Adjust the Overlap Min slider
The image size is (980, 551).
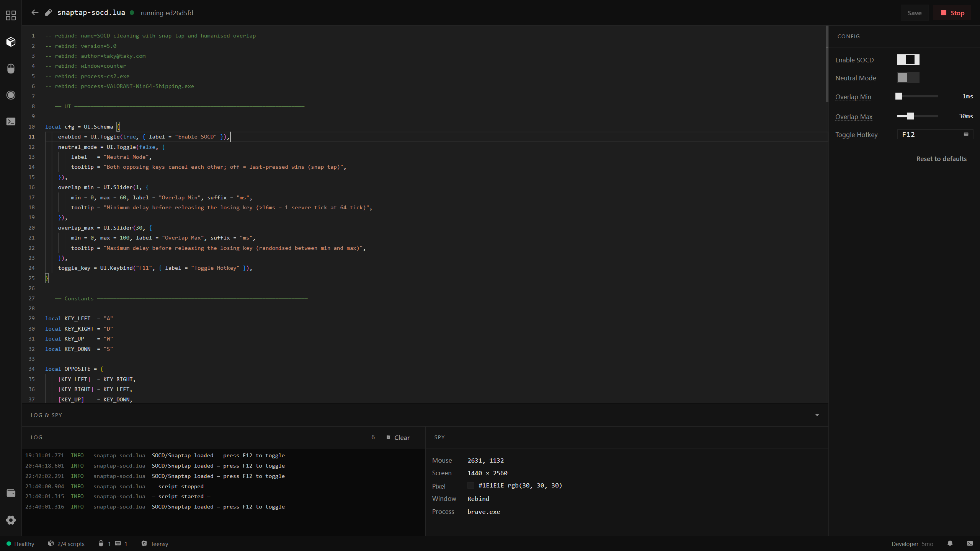(917, 96)
